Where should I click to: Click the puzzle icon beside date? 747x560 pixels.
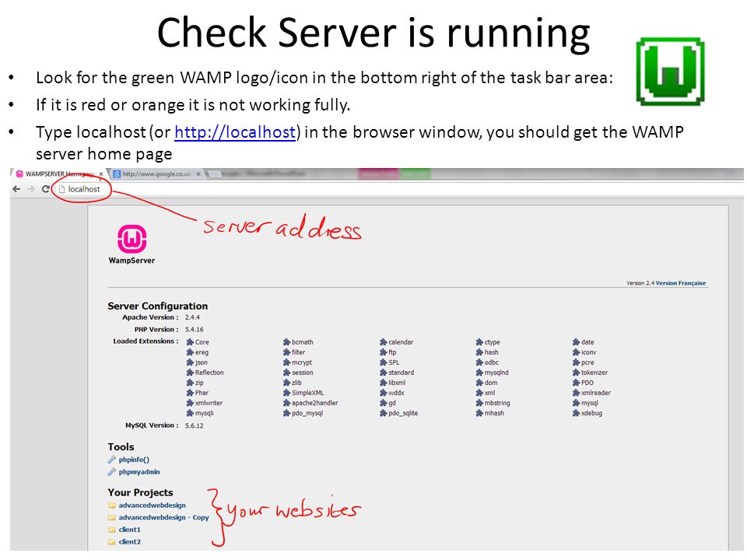(x=577, y=342)
